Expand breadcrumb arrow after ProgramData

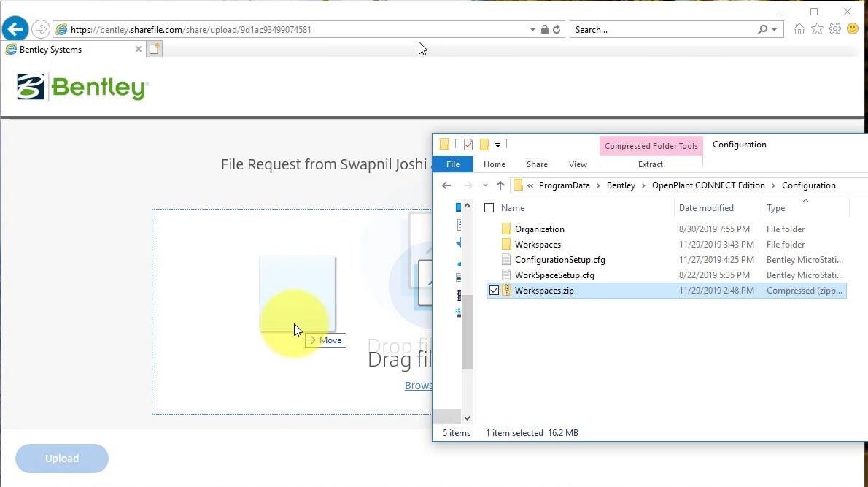click(598, 185)
